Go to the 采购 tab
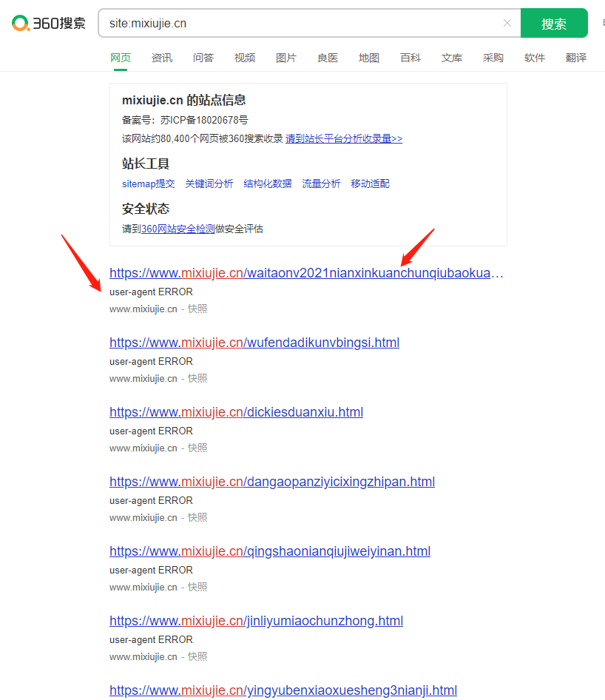Viewport: 605px width, 700px height. (493, 58)
